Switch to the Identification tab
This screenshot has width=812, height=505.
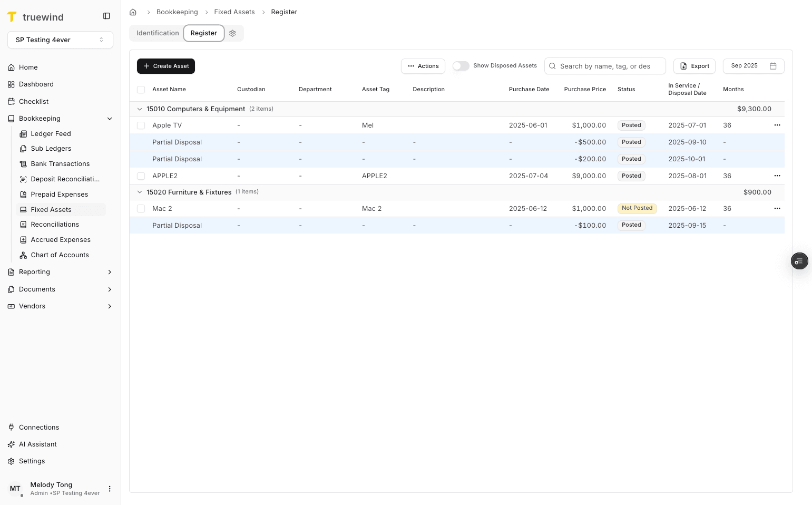[157, 33]
